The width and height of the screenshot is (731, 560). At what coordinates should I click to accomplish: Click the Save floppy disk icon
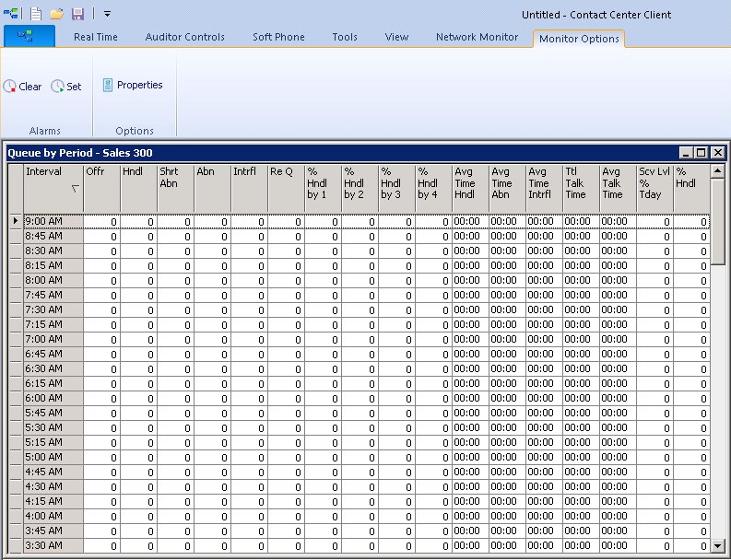tap(77, 14)
